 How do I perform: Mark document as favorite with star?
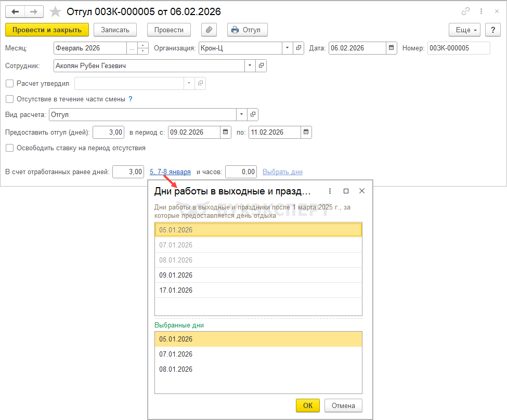[x=55, y=11]
